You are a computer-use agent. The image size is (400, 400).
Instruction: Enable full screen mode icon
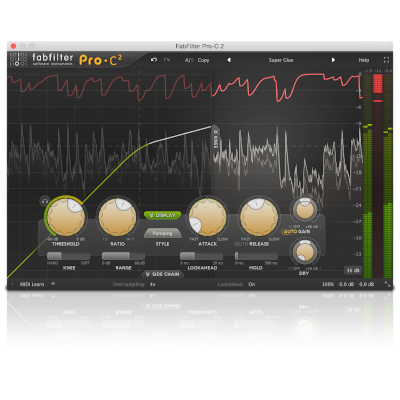386,60
